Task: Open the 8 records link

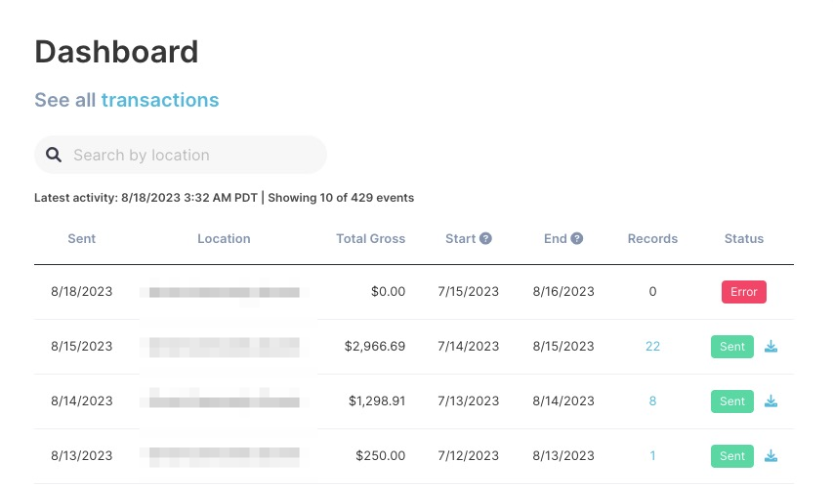Action: click(x=653, y=401)
